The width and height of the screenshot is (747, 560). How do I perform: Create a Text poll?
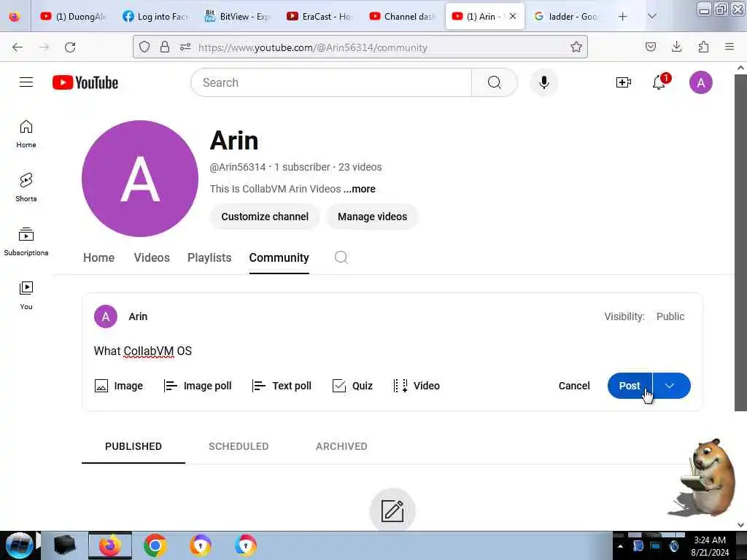pos(282,386)
